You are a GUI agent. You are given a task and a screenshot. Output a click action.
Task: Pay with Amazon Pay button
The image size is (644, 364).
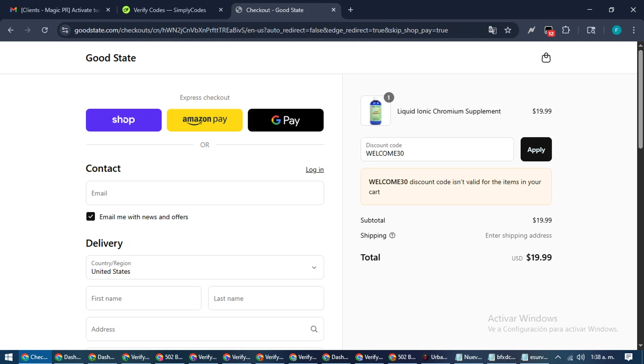click(x=205, y=120)
